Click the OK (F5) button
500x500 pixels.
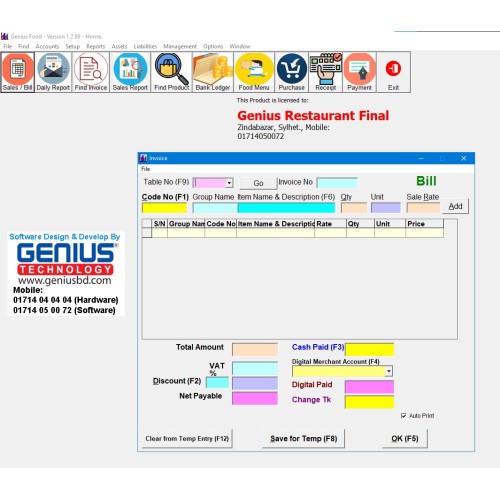pyautogui.click(x=405, y=439)
